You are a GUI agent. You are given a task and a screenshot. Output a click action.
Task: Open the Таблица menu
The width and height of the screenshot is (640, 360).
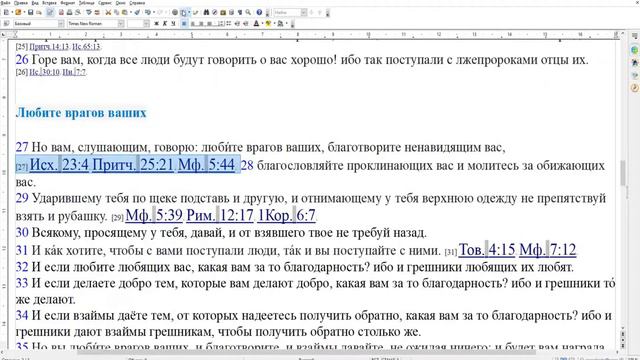pos(87,3)
